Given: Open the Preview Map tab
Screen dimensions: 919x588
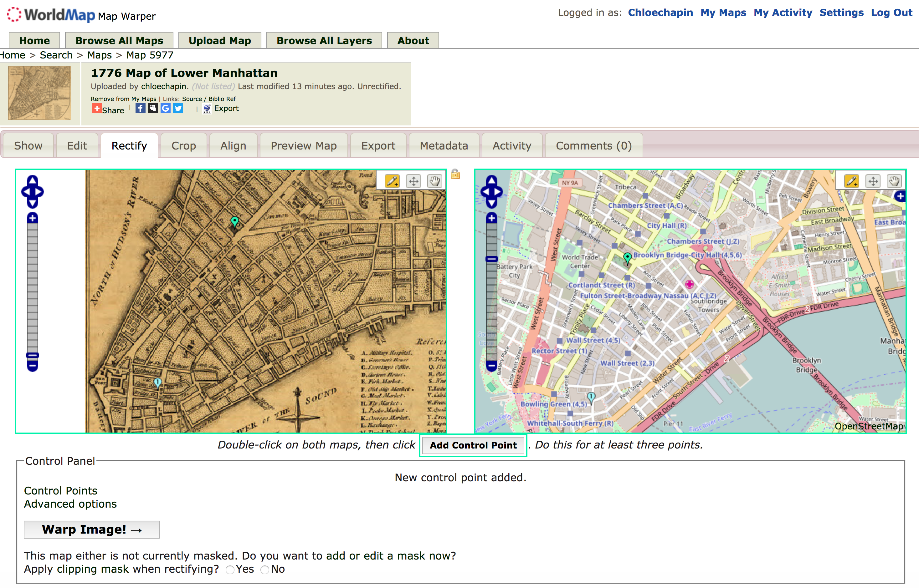Looking at the screenshot, I should [303, 146].
